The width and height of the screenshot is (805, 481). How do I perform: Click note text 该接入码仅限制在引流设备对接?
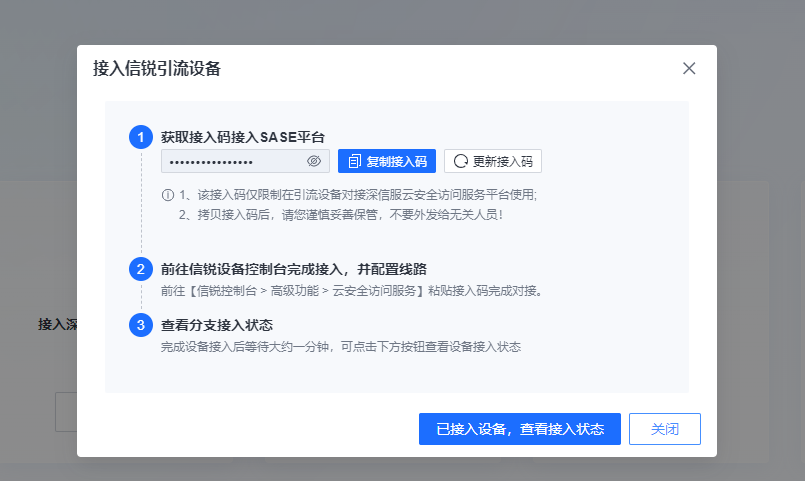[282, 195]
